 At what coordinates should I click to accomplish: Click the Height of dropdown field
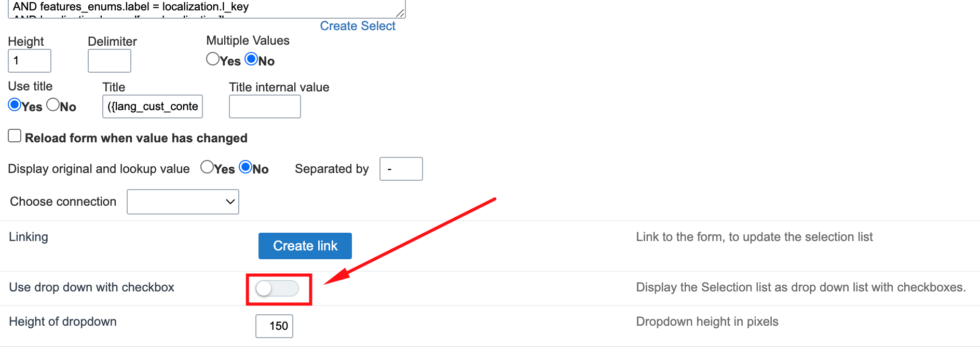[274, 326]
